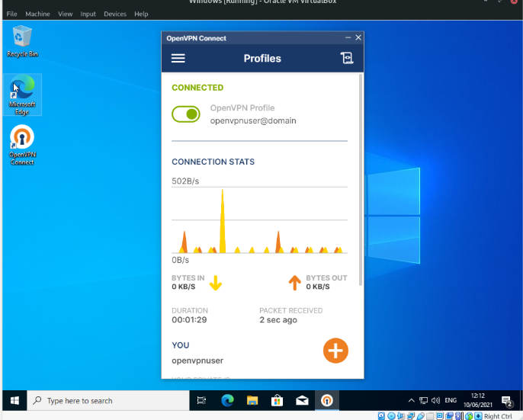Screen dimensions: 523x420
Task: Open the Windows Start menu
Action: [14, 400]
